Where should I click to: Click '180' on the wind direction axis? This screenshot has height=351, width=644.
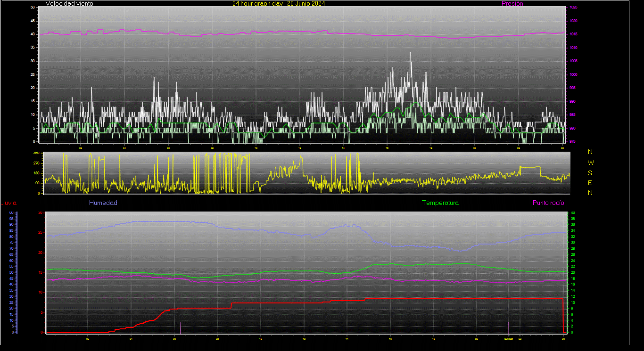[36, 173]
